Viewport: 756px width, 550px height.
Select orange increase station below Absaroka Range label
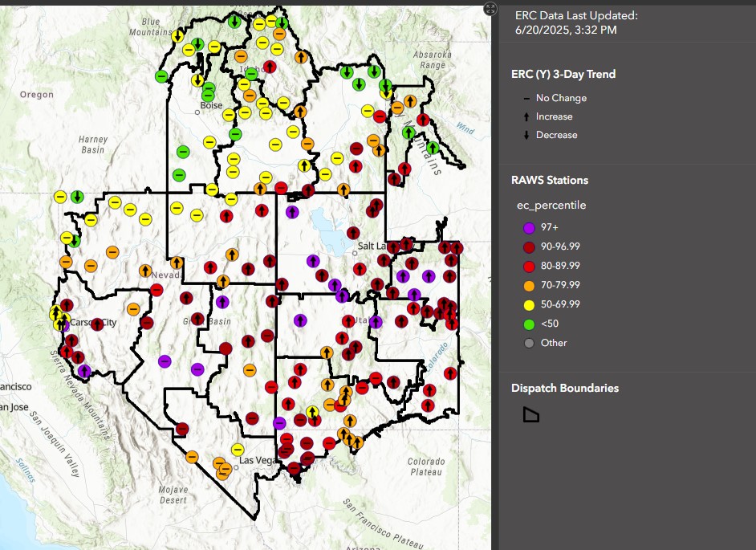[x=410, y=101]
